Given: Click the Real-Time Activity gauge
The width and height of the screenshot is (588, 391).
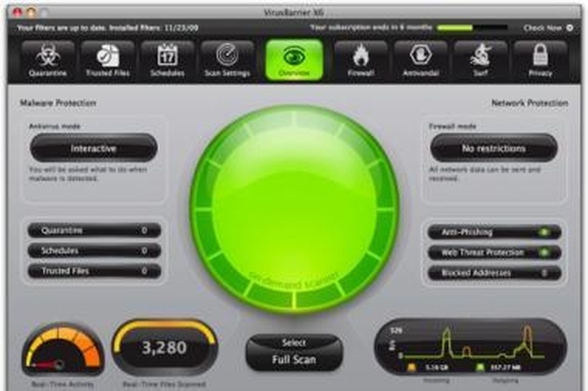Looking at the screenshot, I should (63, 349).
